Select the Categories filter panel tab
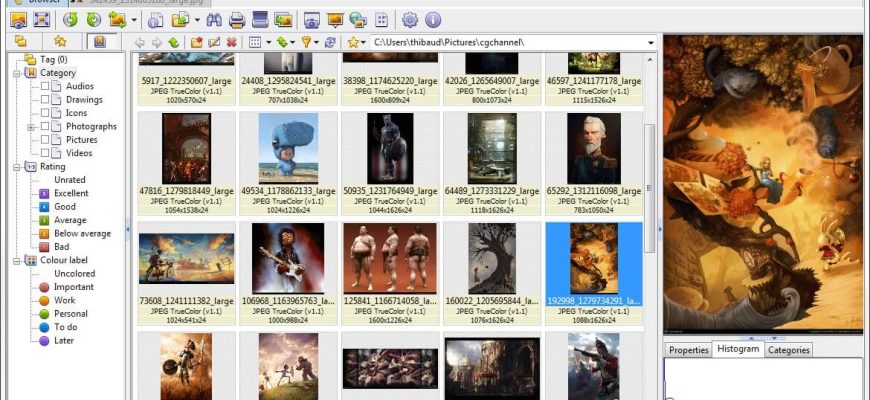 pyautogui.click(x=100, y=42)
